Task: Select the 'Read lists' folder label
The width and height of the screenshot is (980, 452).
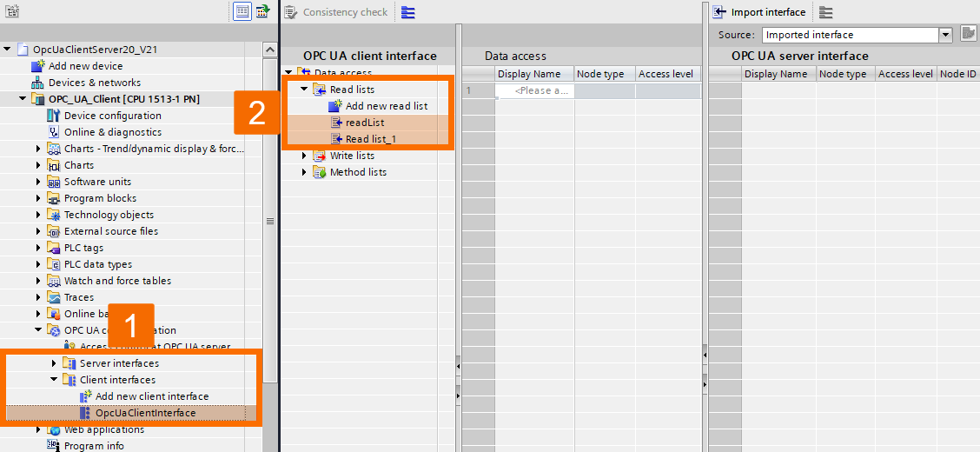Action: coord(353,90)
